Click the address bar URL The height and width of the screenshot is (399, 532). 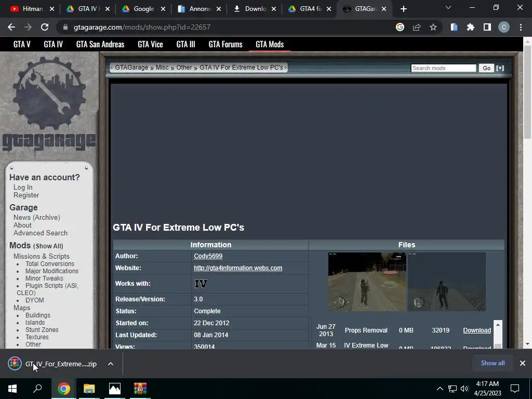[142, 27]
